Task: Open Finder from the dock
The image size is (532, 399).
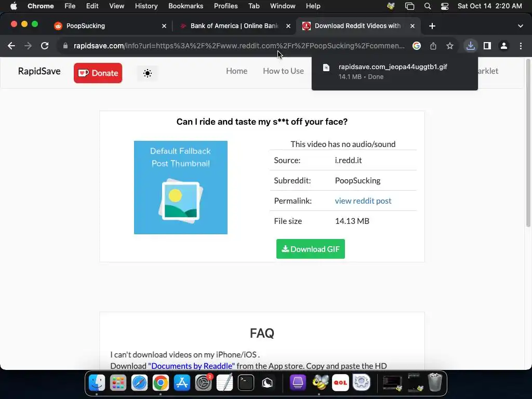Action: pyautogui.click(x=97, y=383)
